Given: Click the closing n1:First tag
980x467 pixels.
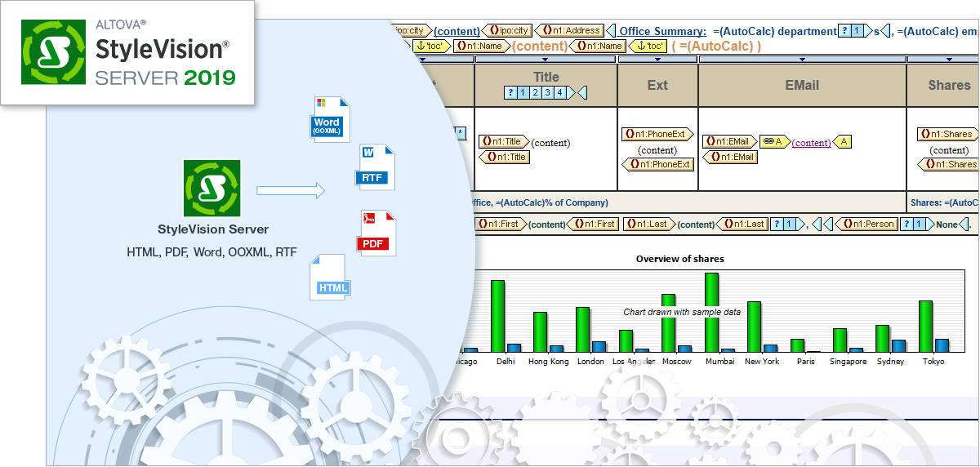Looking at the screenshot, I should pyautogui.click(x=593, y=224).
